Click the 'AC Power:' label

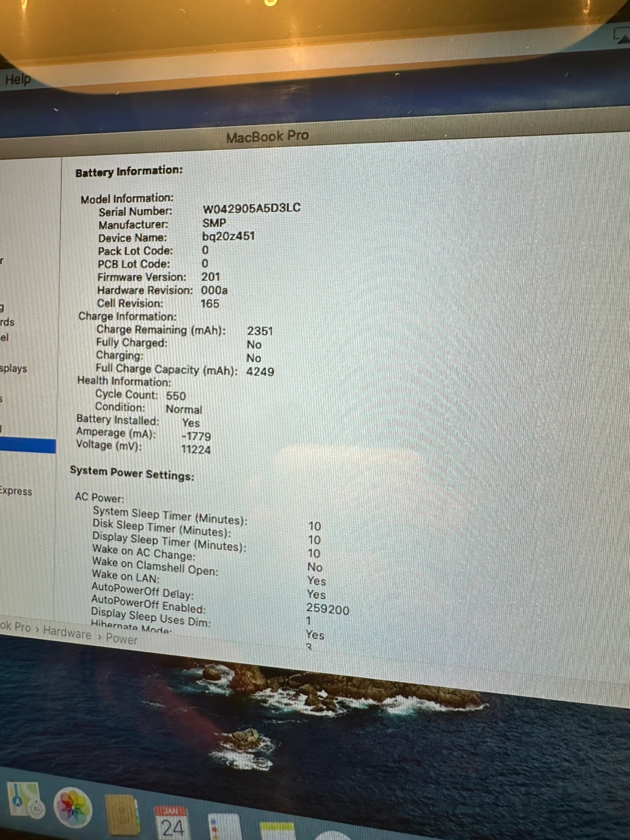pyautogui.click(x=99, y=498)
